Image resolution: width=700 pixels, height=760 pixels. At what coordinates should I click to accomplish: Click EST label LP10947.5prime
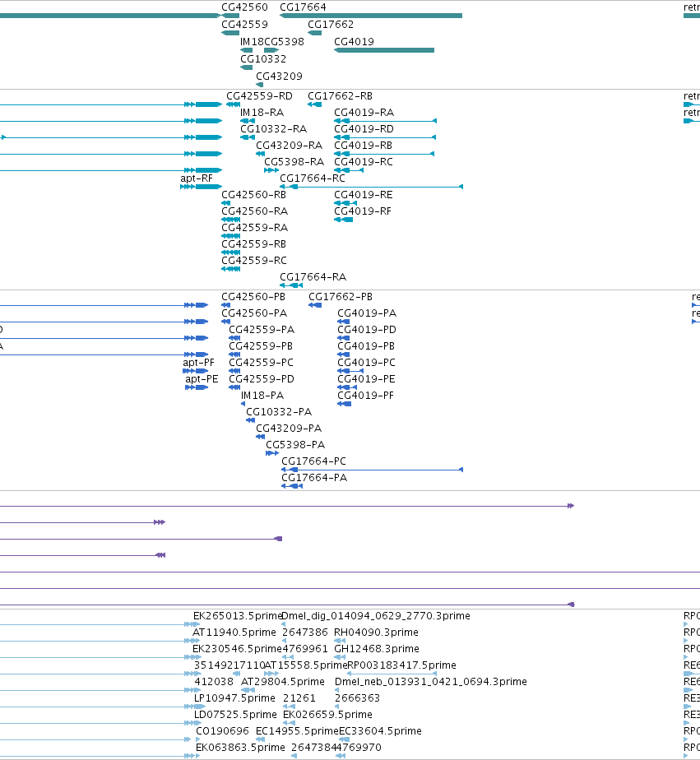tap(234, 698)
